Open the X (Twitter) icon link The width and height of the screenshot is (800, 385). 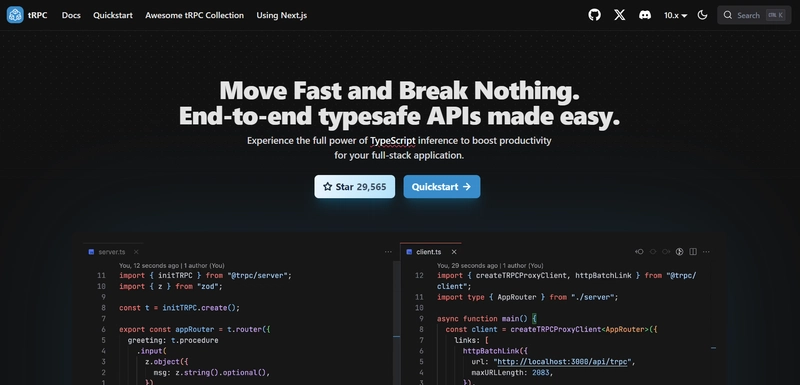619,15
